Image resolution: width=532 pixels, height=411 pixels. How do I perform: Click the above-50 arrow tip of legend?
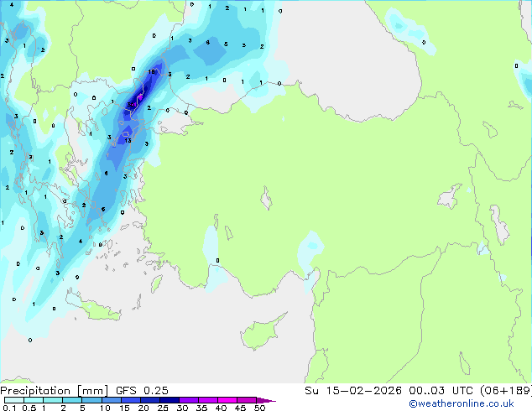pyautogui.click(x=266, y=400)
